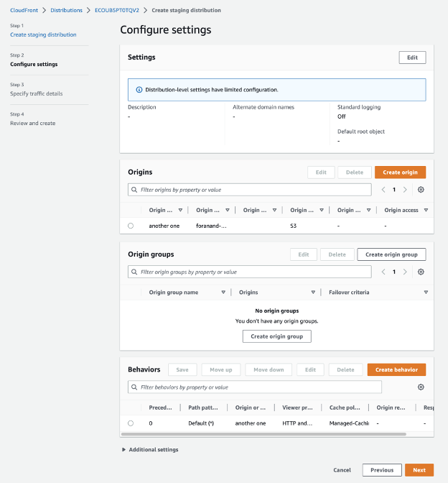448x483 pixels.
Task: Click Delete button in Origins panel
Action: (355, 172)
